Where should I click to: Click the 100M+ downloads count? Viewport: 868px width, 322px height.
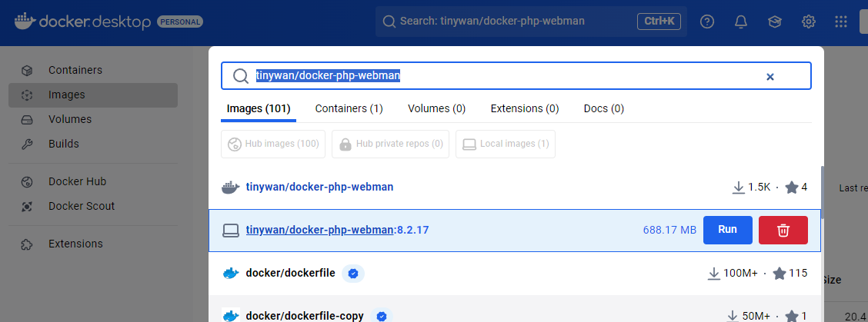pos(742,274)
